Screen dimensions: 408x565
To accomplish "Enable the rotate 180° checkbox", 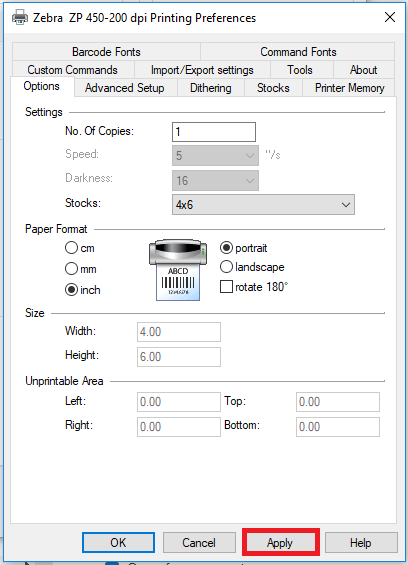I will click(x=226, y=287).
